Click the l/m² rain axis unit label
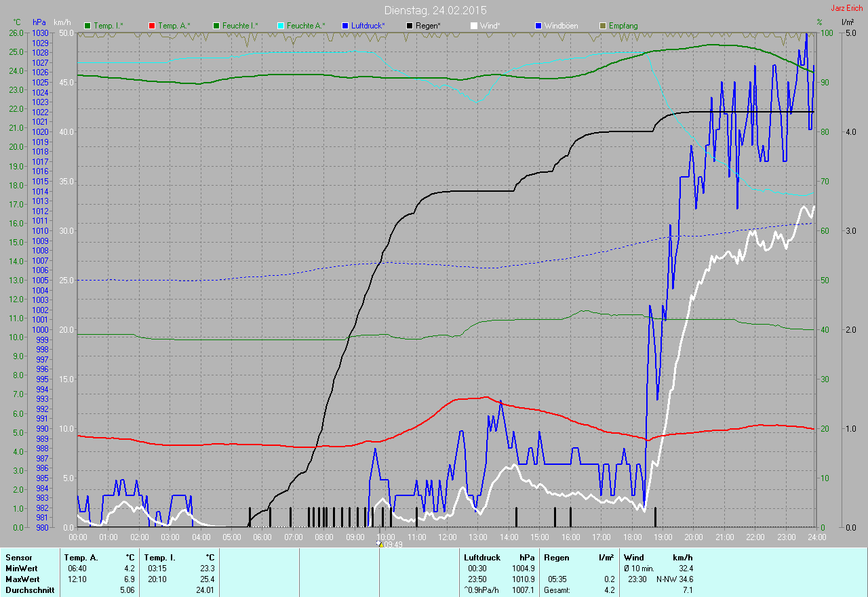This screenshot has height=597, width=868. 847,22
